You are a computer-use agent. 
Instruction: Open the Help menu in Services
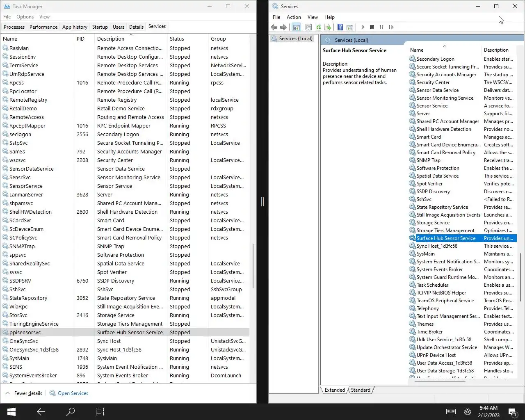pos(329,17)
